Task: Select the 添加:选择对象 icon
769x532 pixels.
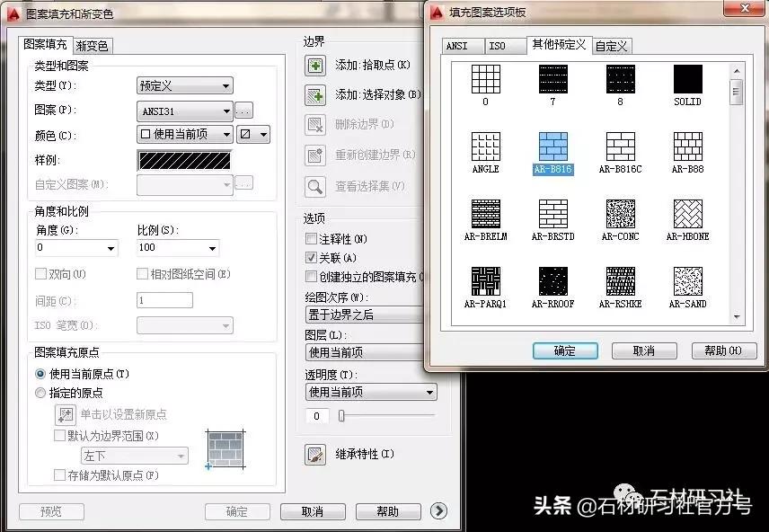Action: click(x=314, y=93)
